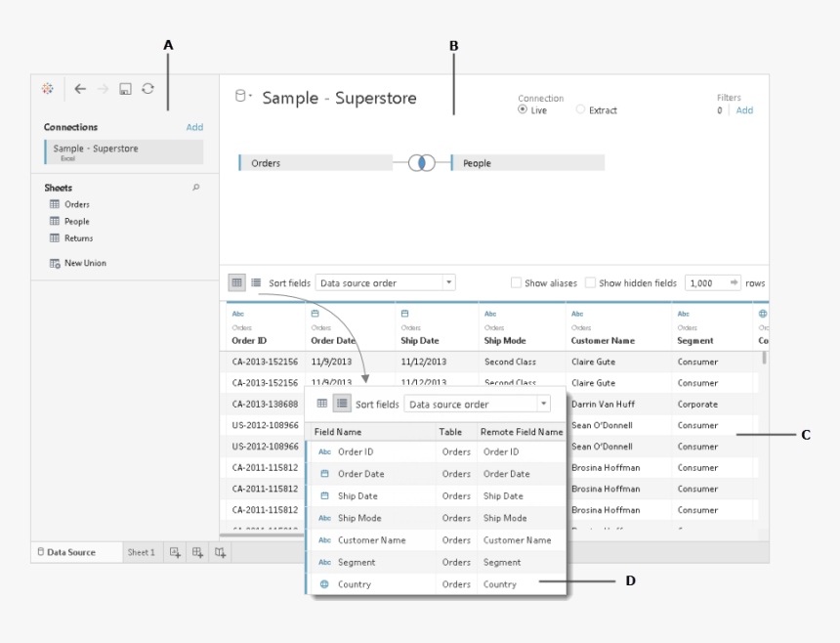Viewport: 840px width, 643px height.
Task: Refresh the data source
Action: pos(147,88)
